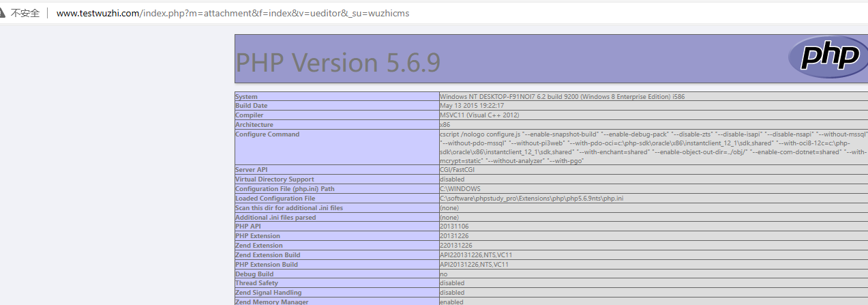Click the Zend Extension Build row label
Viewport: 868px width, 305px height.
tap(267, 255)
